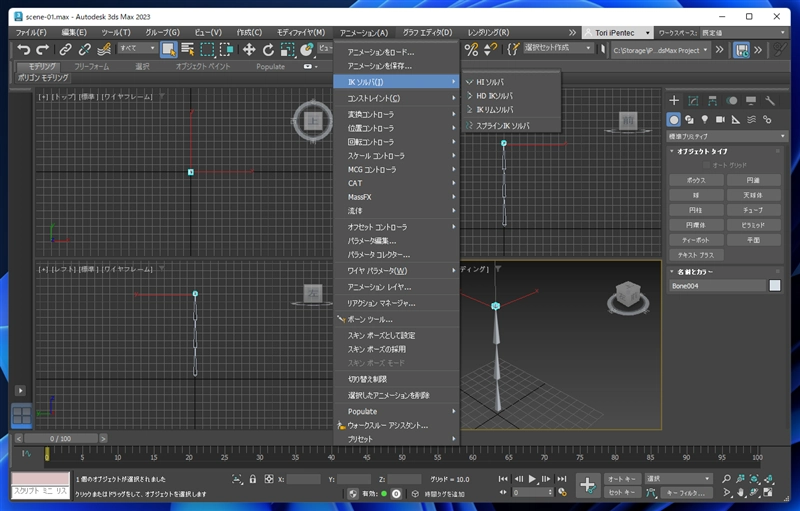
Task: Open the 標準プリミティブ category dropdown
Action: [x=727, y=137]
